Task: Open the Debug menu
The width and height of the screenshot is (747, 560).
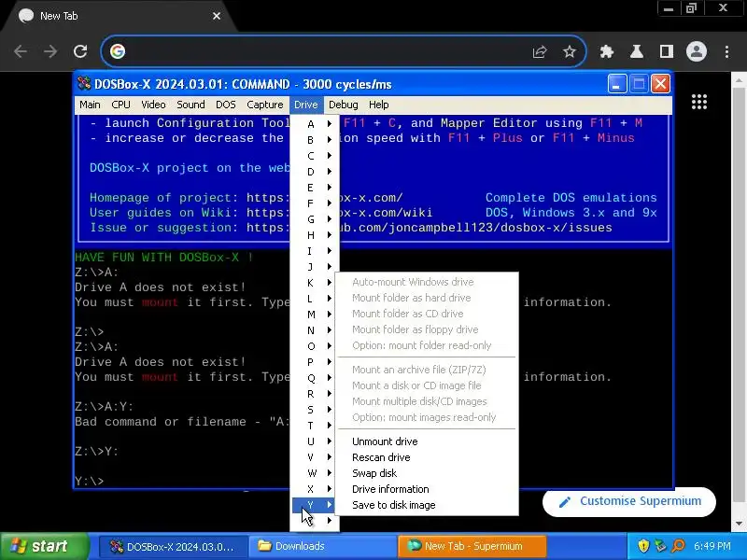Action: 343,105
